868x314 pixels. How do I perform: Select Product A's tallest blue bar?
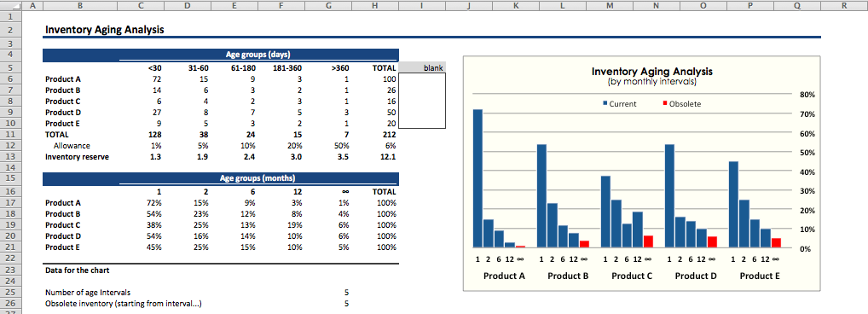477,178
